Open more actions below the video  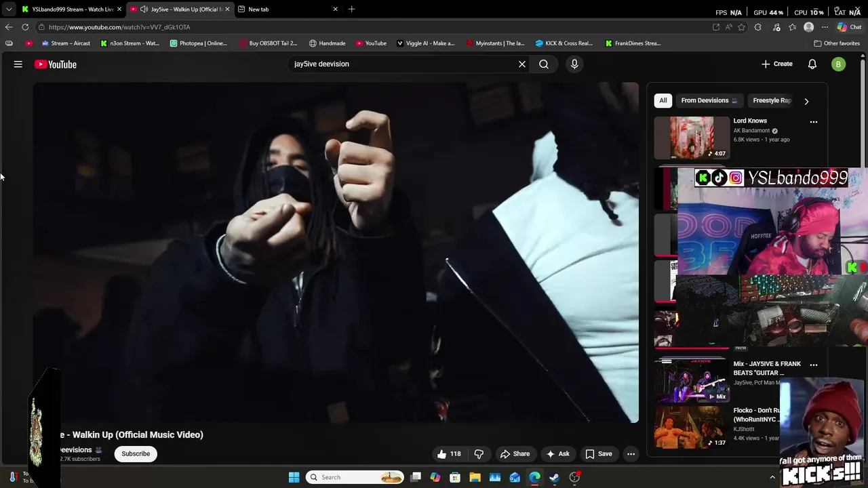click(631, 454)
